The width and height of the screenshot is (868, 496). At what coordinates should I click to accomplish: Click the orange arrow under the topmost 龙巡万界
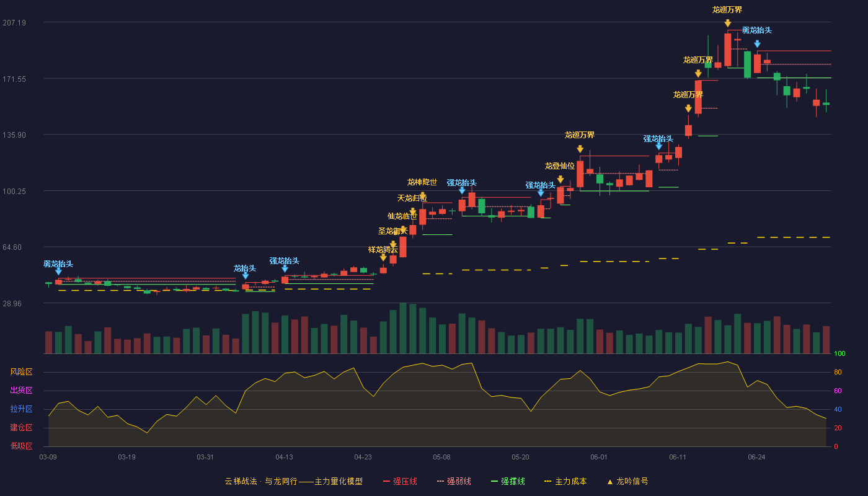(x=727, y=24)
